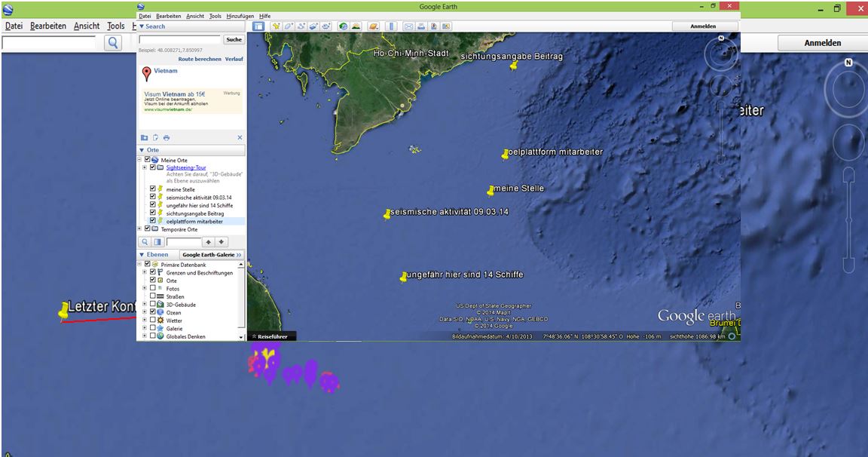The width and height of the screenshot is (868, 457).
Task: Open the Reiseführer tab at the map's bottom
Action: click(272, 336)
